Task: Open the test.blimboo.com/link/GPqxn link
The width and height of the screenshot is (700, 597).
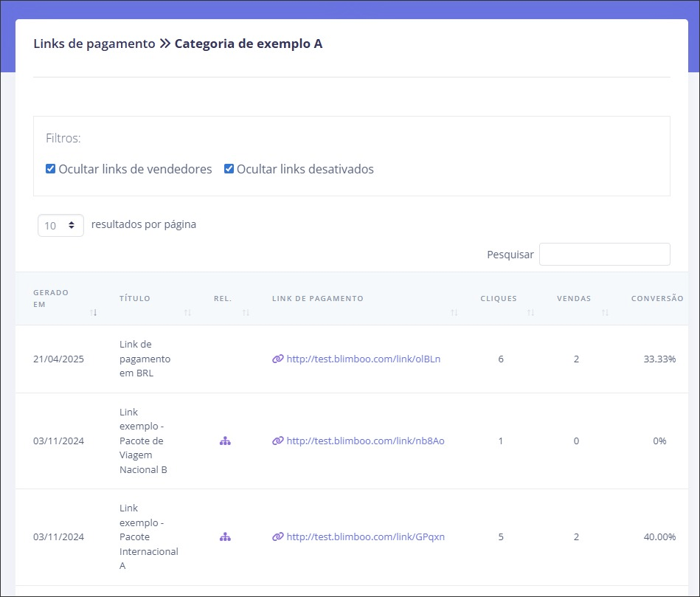Action: point(365,536)
